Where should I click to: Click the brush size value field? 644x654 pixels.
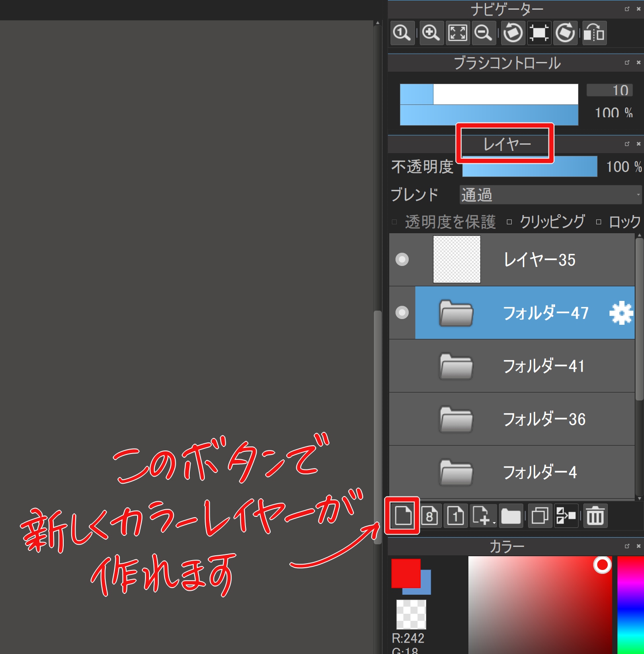point(609,90)
